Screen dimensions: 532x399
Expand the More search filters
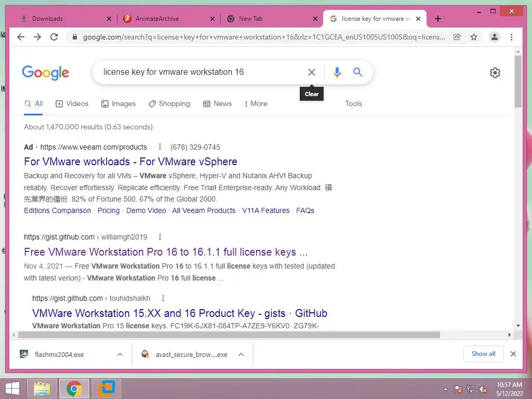[x=256, y=103]
